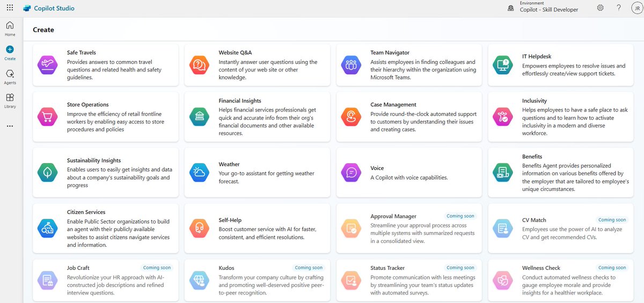Click the CV Match icon

click(503, 228)
